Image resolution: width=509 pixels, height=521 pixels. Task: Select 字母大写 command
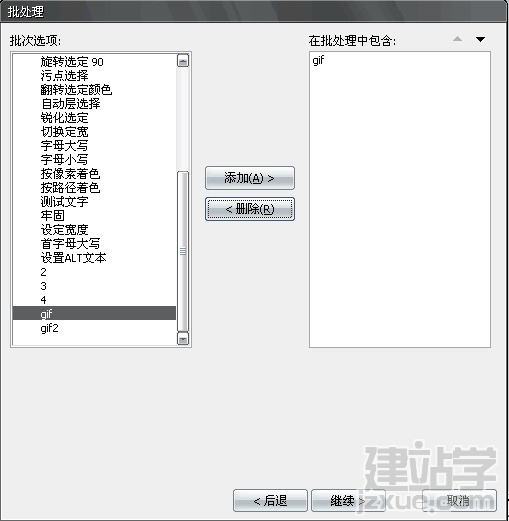[64, 146]
